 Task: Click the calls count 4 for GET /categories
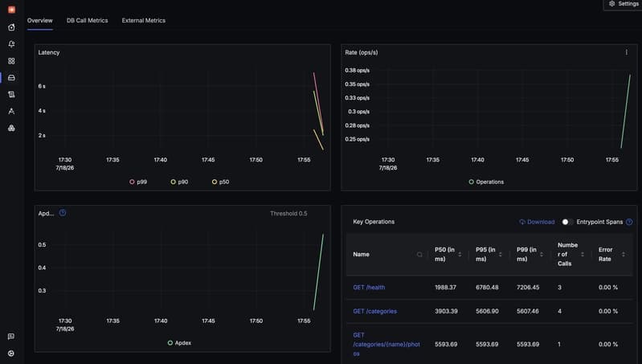point(560,311)
